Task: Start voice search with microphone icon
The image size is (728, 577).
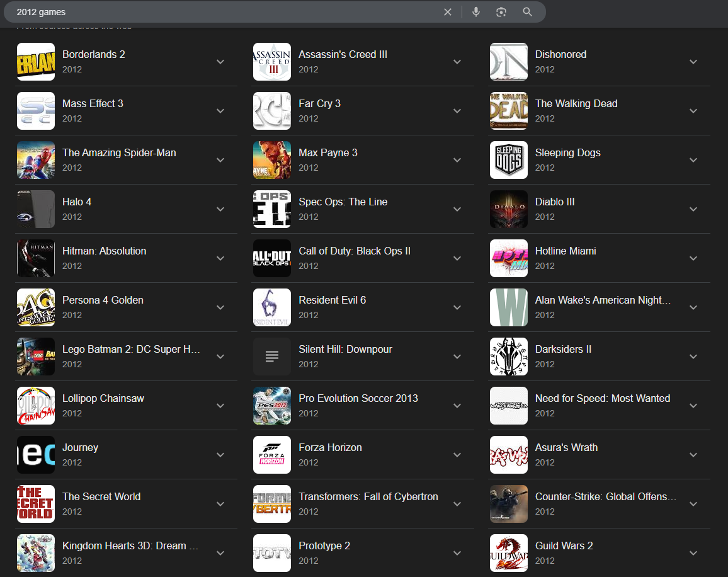Action: [x=476, y=12]
